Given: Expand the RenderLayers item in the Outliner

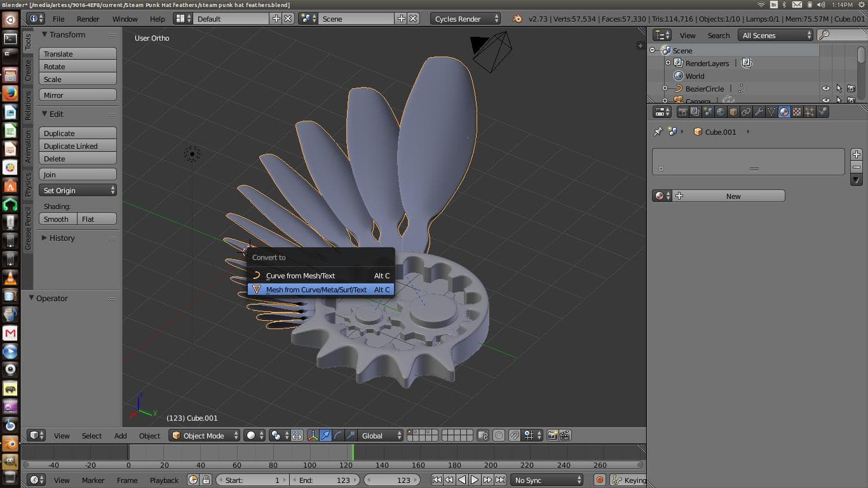Looking at the screenshot, I should click(668, 62).
